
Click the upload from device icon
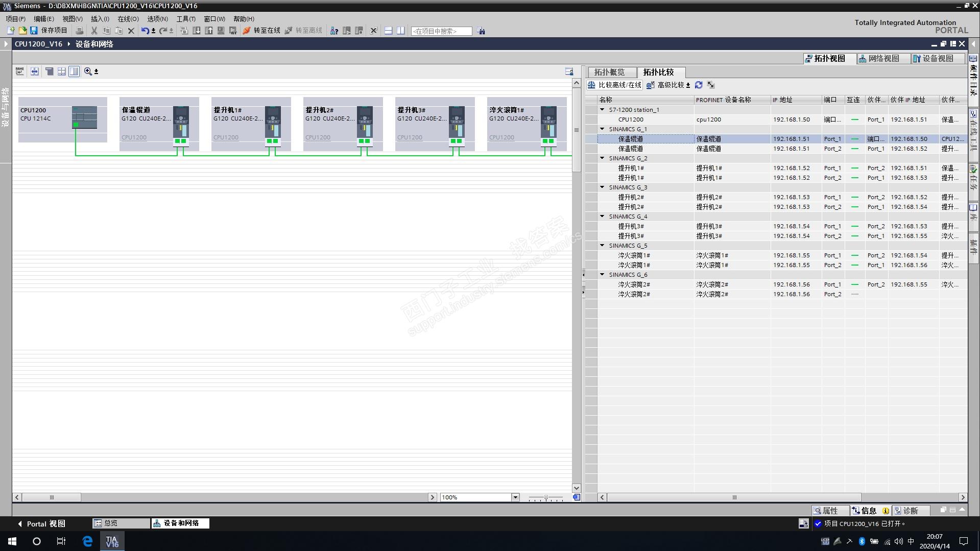[209, 31]
